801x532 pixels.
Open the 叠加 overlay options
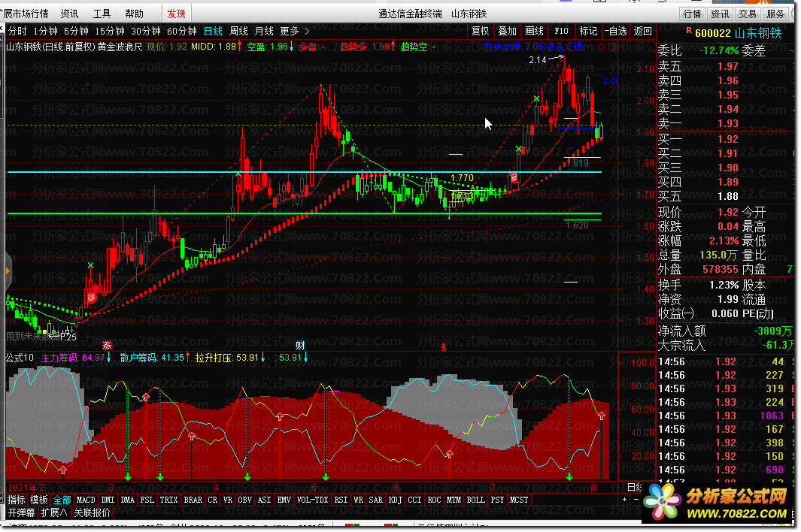click(507, 31)
